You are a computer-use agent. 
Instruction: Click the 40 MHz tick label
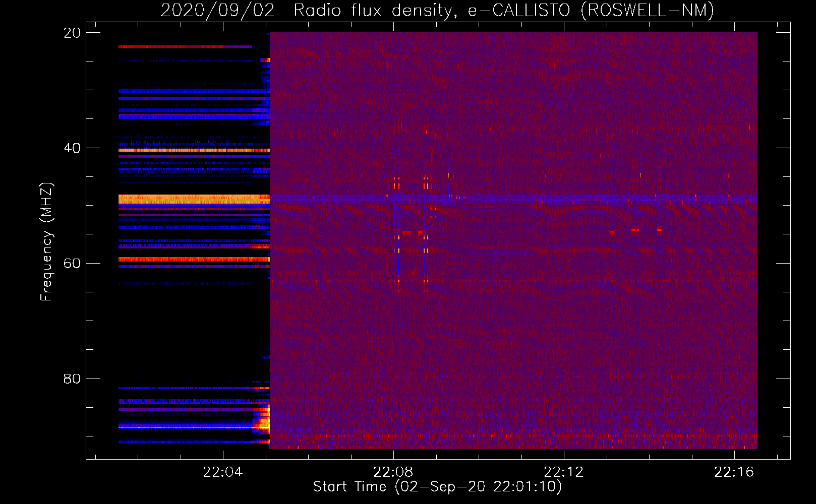click(72, 148)
